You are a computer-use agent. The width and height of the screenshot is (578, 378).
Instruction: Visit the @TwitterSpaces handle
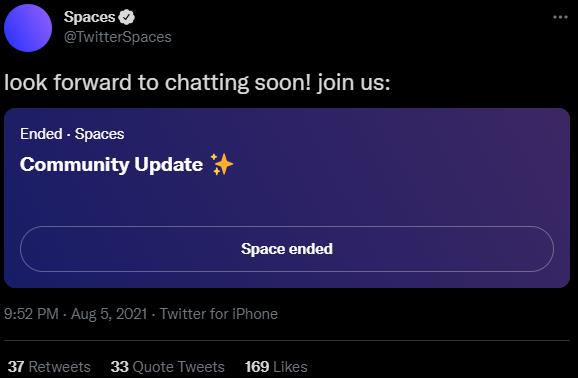click(x=118, y=37)
